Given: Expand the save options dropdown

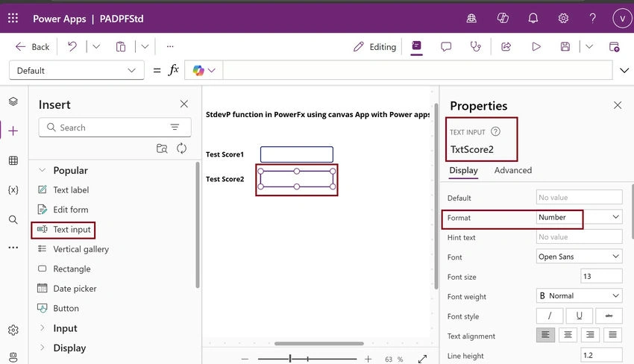Looking at the screenshot, I should (589, 46).
